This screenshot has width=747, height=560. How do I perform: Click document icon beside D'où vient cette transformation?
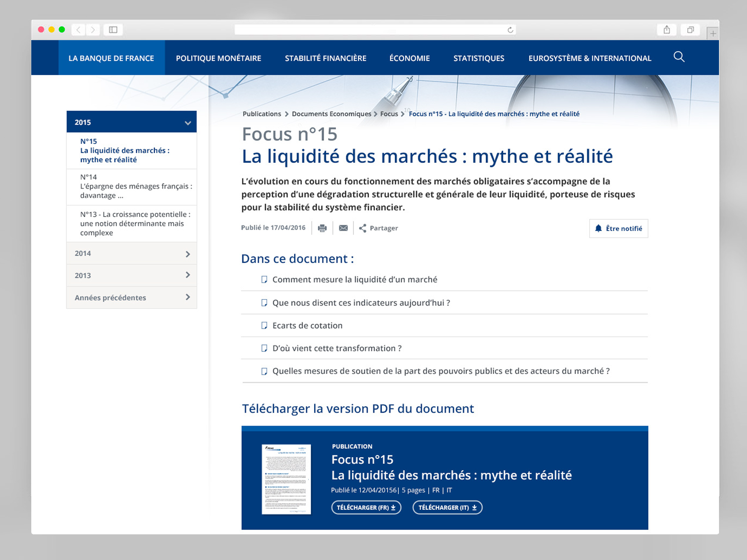pyautogui.click(x=264, y=349)
